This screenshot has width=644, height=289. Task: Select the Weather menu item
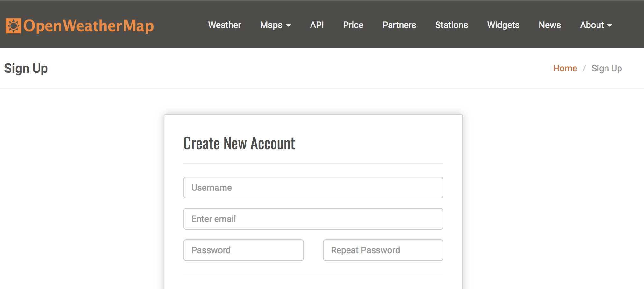224,25
